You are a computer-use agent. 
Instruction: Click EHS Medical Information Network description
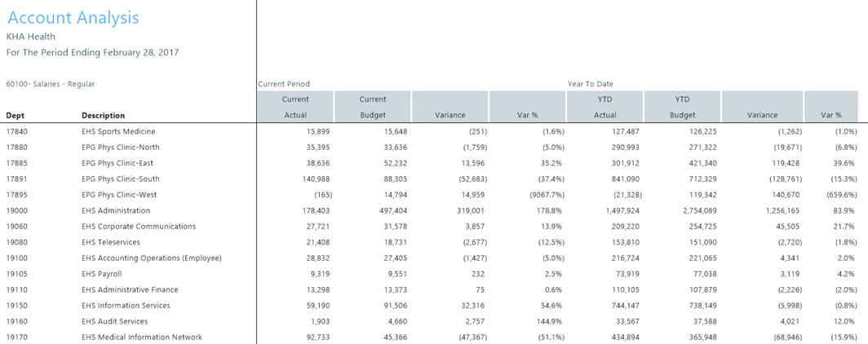click(142, 337)
